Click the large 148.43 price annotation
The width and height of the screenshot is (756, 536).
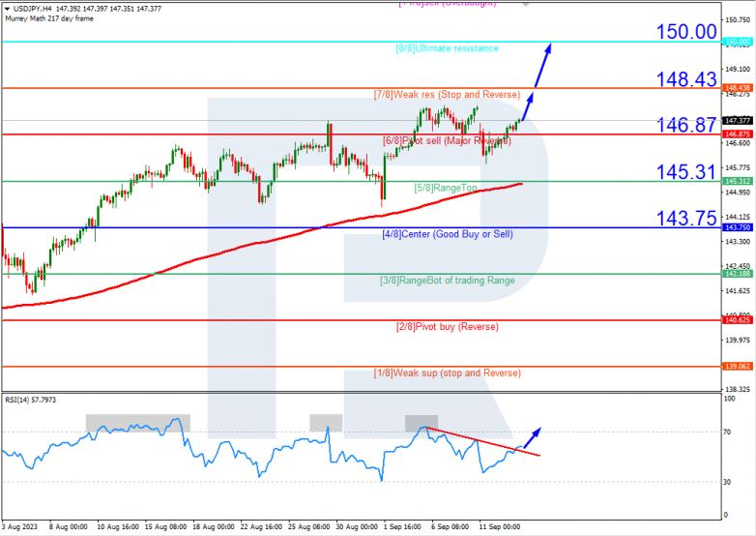(x=686, y=79)
